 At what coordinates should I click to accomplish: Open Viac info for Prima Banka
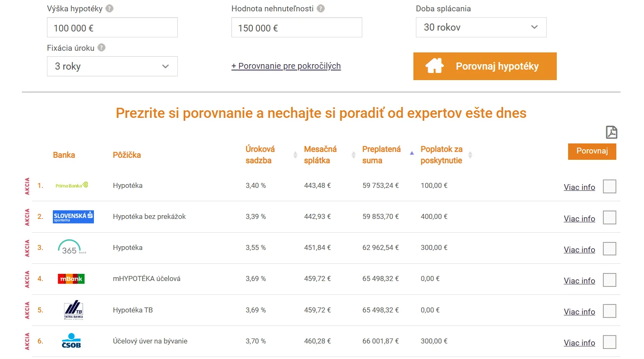pyautogui.click(x=579, y=187)
